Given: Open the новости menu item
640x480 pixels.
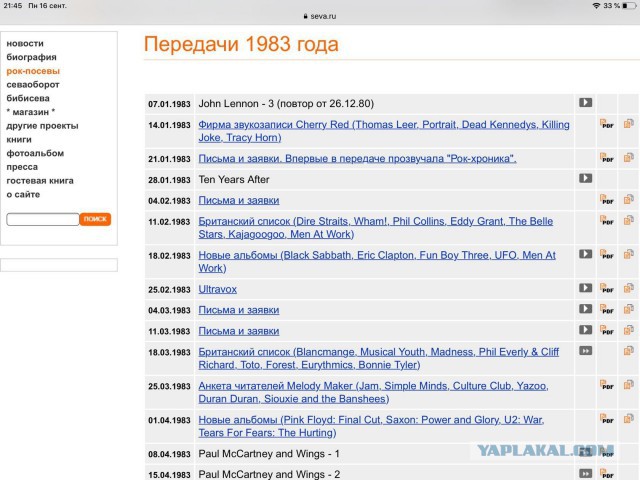Looking at the screenshot, I should [25, 43].
